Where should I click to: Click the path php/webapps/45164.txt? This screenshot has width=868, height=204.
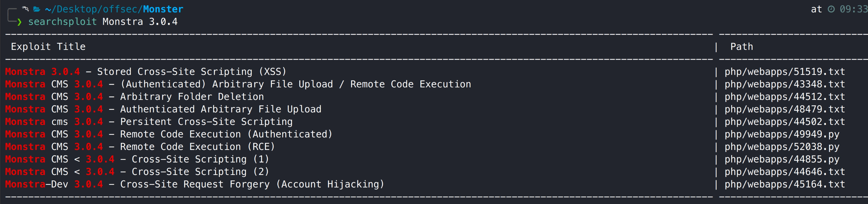pyautogui.click(x=785, y=184)
